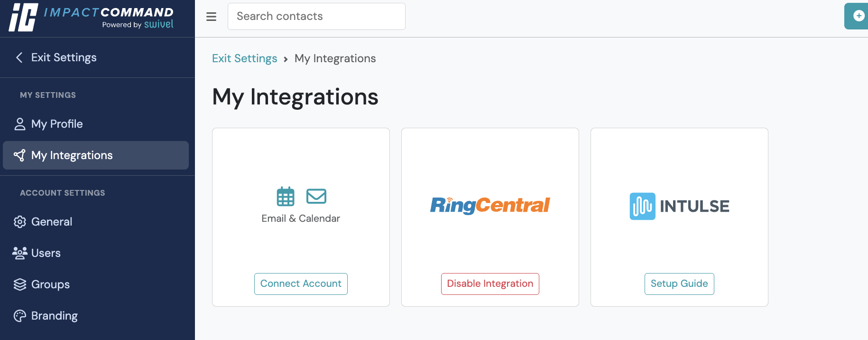868x340 pixels.
Task: Click the Email & Calendar label
Action: coord(301,218)
